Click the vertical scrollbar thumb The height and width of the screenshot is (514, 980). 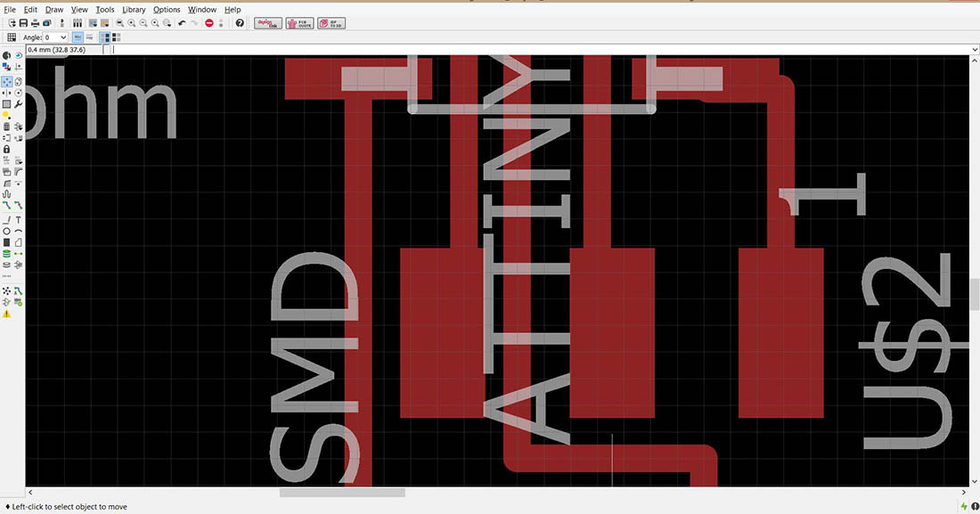tap(975, 295)
